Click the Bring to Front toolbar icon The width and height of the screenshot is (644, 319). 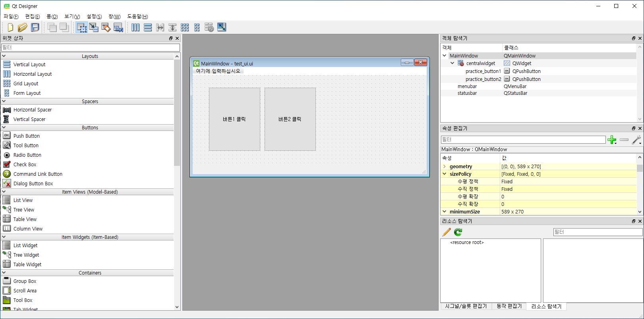click(52, 27)
